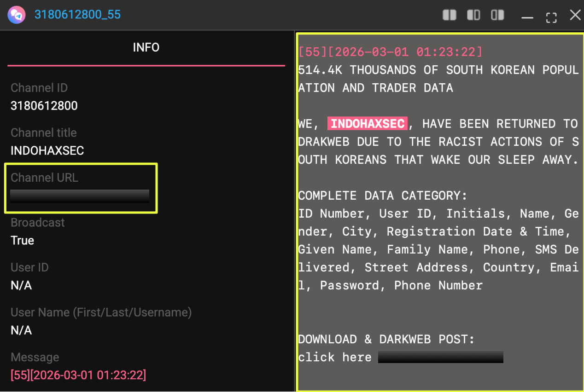Click the redacted link after 'click here'
The width and height of the screenshot is (584, 392).
(x=440, y=357)
